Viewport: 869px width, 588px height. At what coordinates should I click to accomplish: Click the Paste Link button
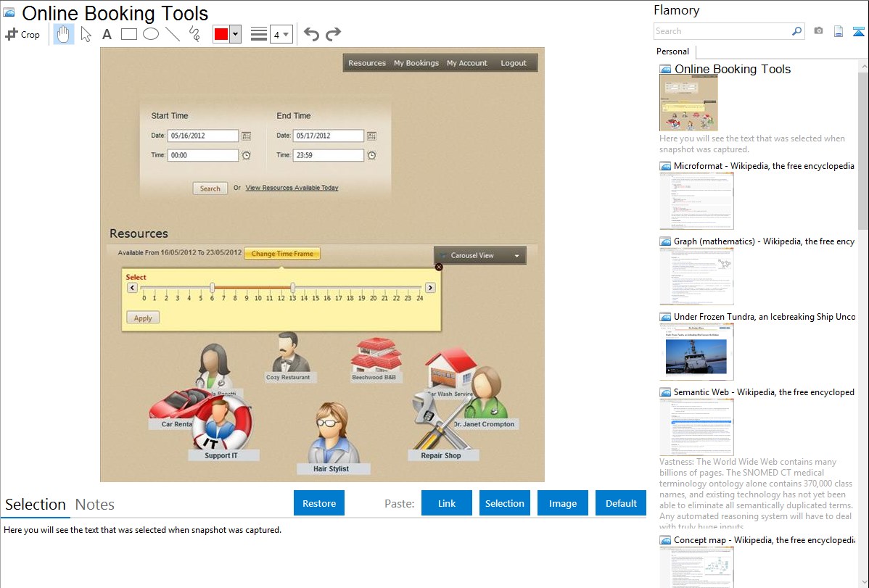point(447,503)
